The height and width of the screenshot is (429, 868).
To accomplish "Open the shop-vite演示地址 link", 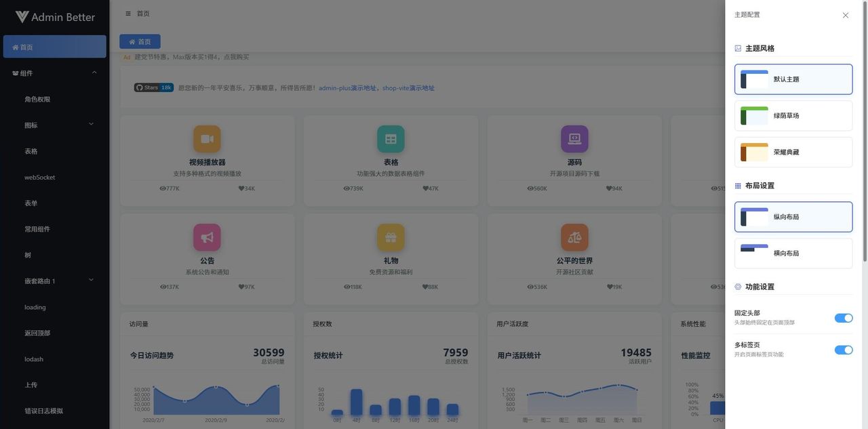I will click(x=408, y=86).
